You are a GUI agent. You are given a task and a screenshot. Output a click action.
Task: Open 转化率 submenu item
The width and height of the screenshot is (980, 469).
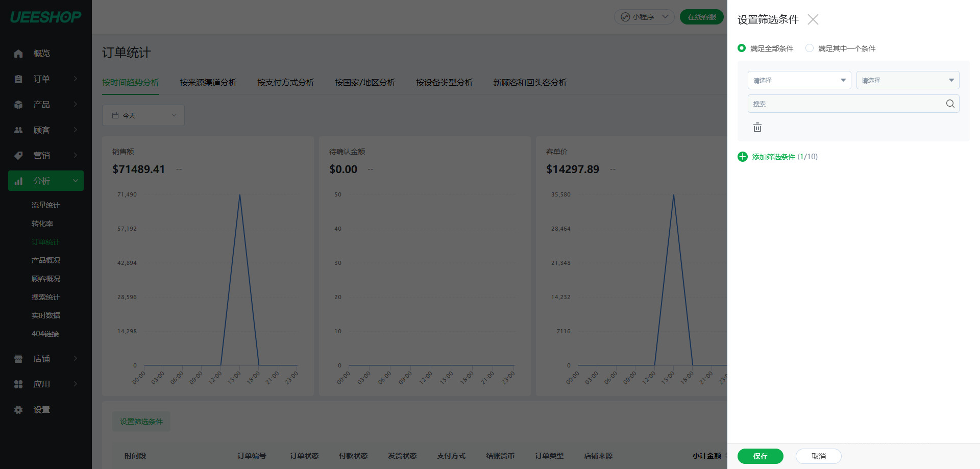42,224
